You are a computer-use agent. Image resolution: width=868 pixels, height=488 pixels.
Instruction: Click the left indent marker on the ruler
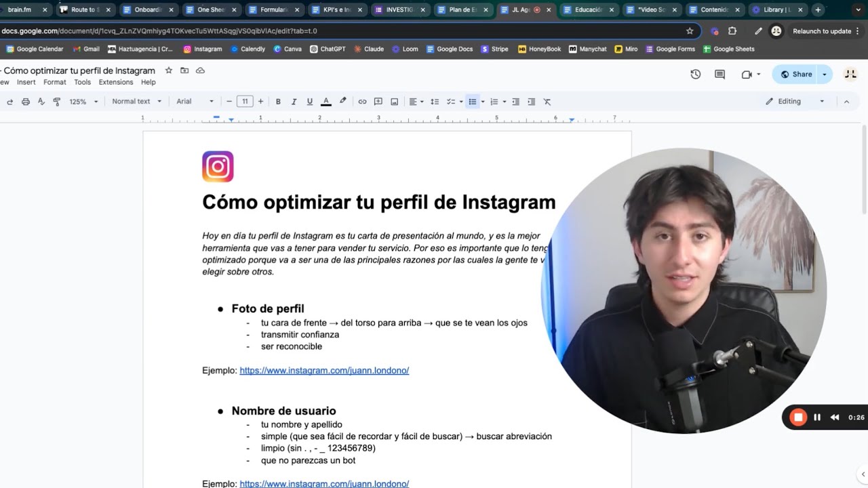click(x=231, y=119)
